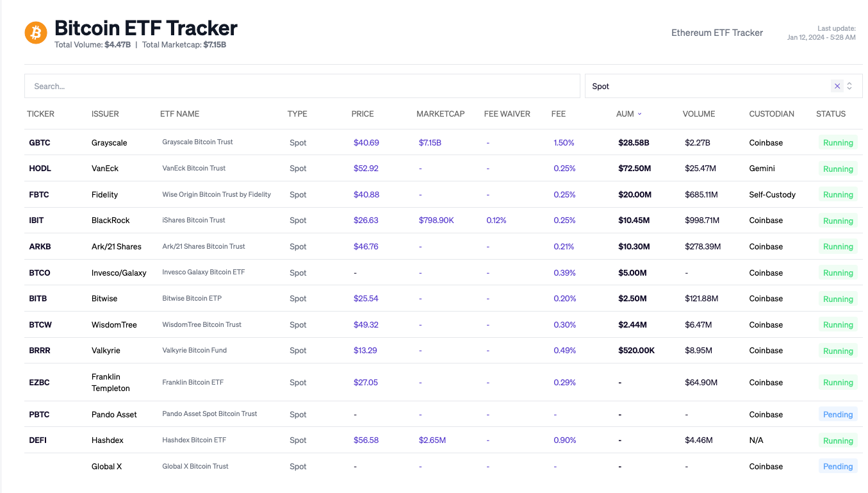Open the Ethereum ETF Tracker link
Image resolution: width=868 pixels, height=493 pixels.
pyautogui.click(x=717, y=33)
